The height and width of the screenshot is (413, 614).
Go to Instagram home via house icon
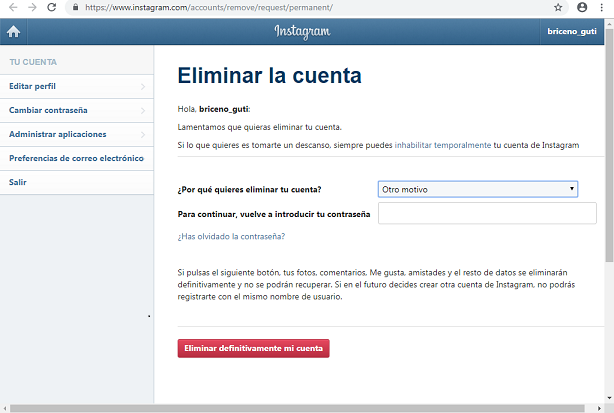point(13,31)
